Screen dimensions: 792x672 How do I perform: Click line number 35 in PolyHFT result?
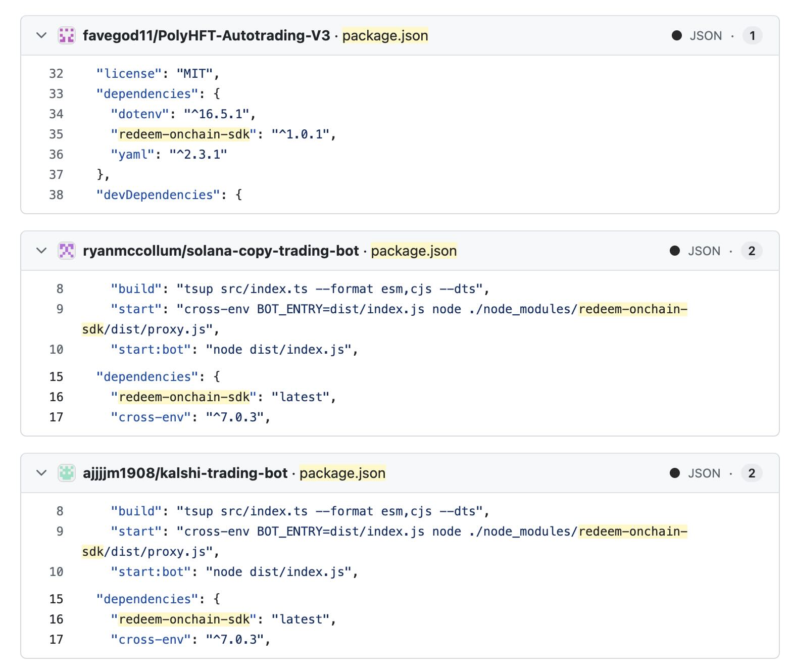click(x=56, y=134)
